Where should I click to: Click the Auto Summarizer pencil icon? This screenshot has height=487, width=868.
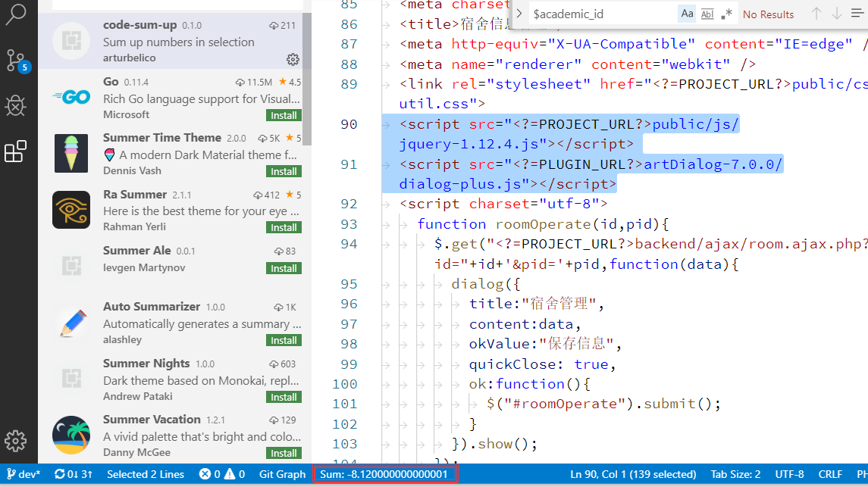[72, 323]
